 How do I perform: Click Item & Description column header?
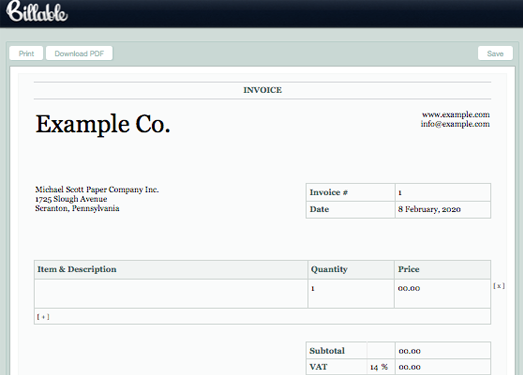171,270
